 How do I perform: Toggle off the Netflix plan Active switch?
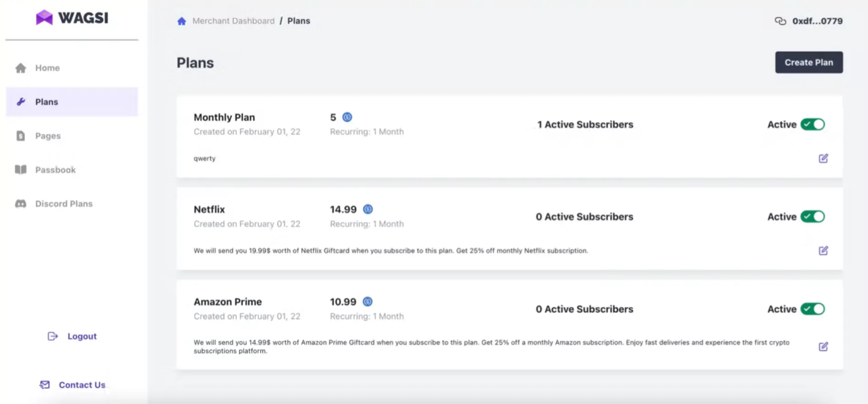(813, 217)
